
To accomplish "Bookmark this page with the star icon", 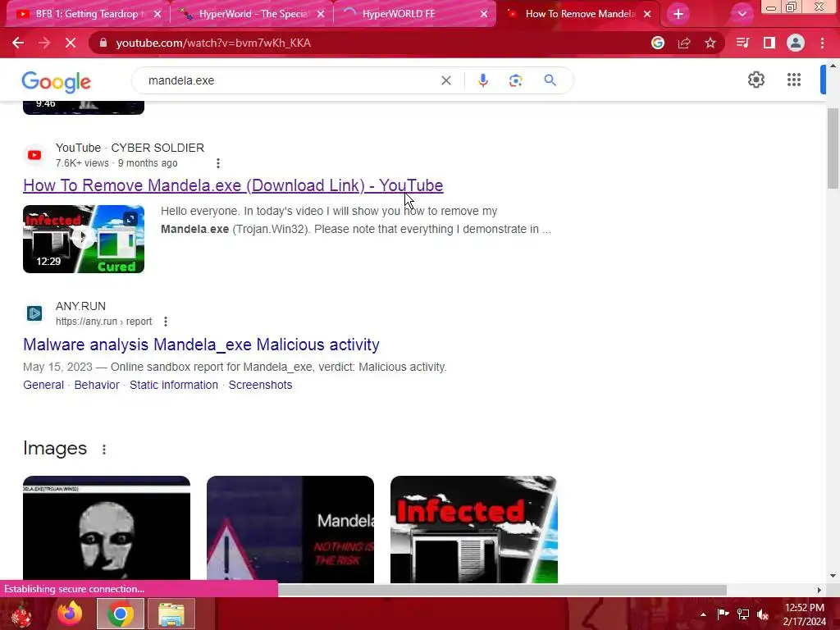I will (710, 43).
